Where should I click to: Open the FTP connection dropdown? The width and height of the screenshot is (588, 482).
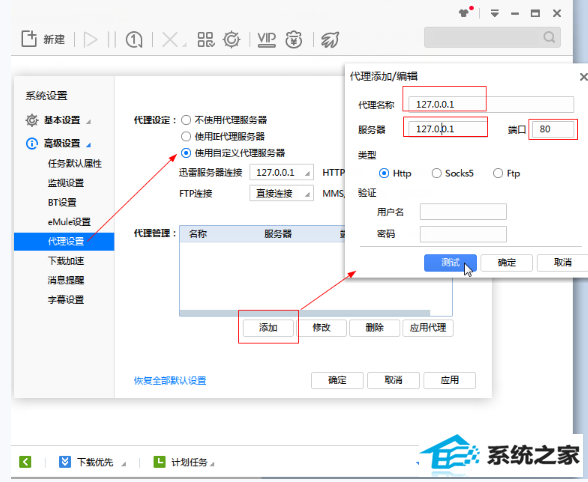point(281,194)
